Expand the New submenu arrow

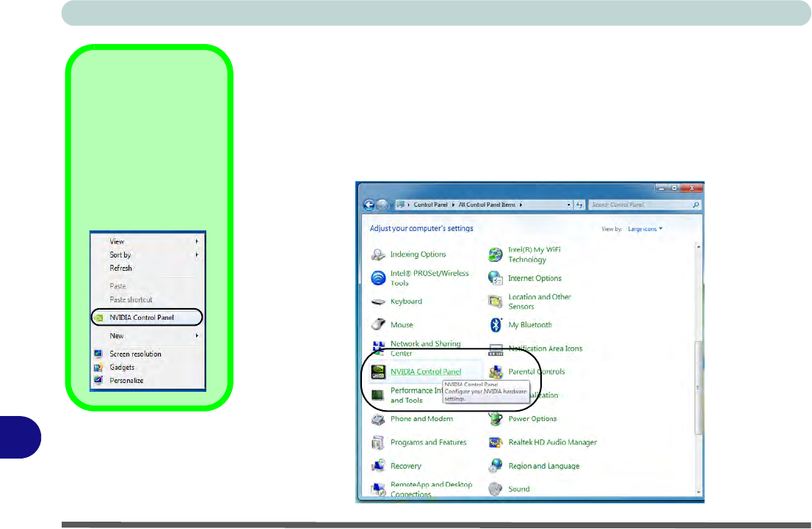197,336
